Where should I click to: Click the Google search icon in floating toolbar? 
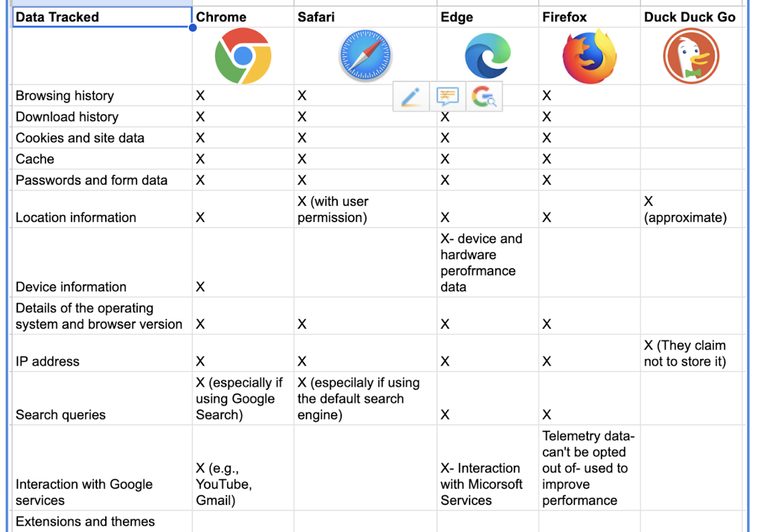pos(484,96)
